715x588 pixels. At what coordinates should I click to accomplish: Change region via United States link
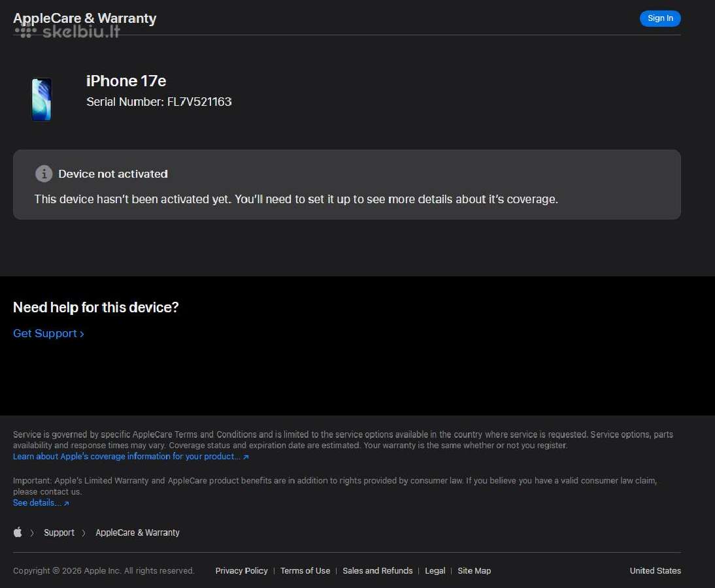(x=656, y=570)
